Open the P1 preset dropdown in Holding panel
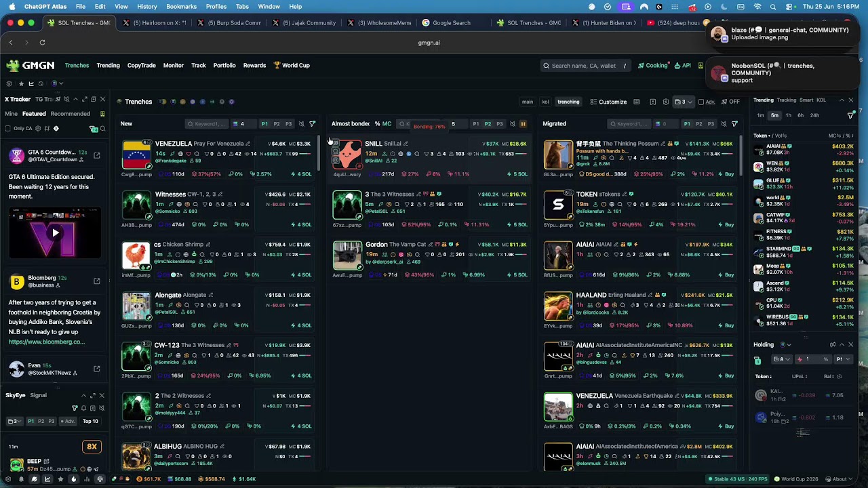Image resolution: width=868 pixels, height=488 pixels. pyautogui.click(x=842, y=359)
